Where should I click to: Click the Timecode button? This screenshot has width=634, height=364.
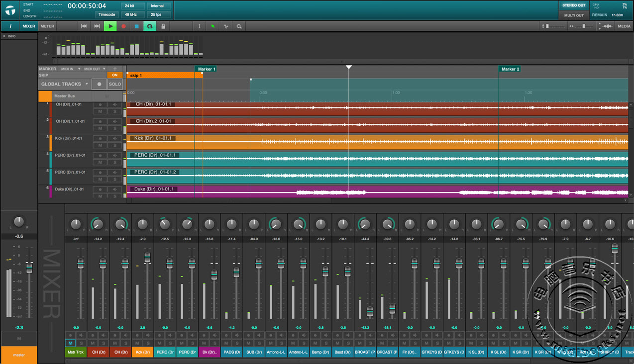click(107, 14)
